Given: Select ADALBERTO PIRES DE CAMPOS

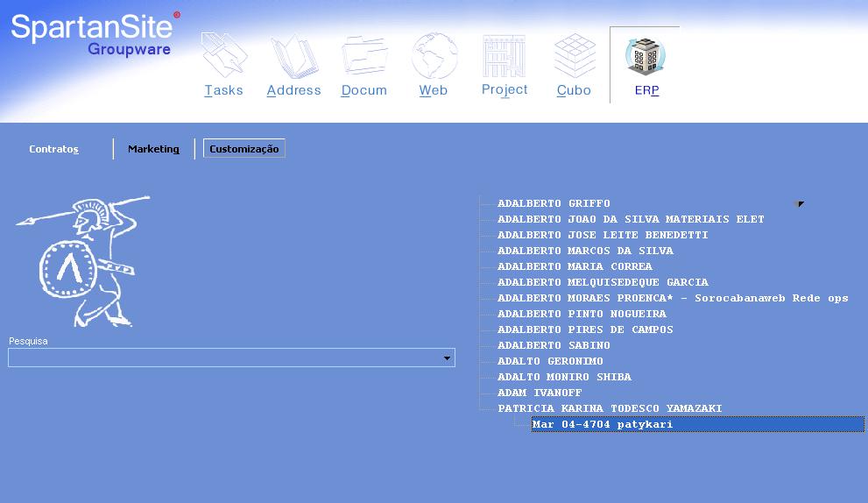Looking at the screenshot, I should point(585,329).
